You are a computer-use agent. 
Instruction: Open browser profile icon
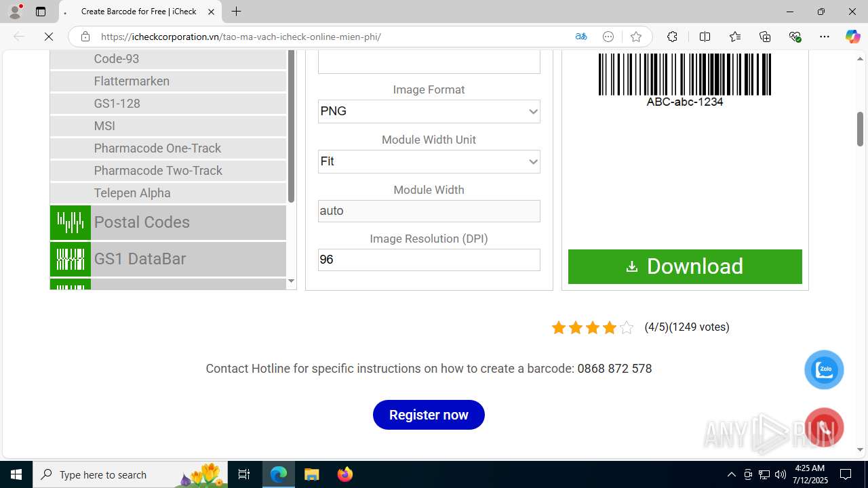tap(15, 12)
